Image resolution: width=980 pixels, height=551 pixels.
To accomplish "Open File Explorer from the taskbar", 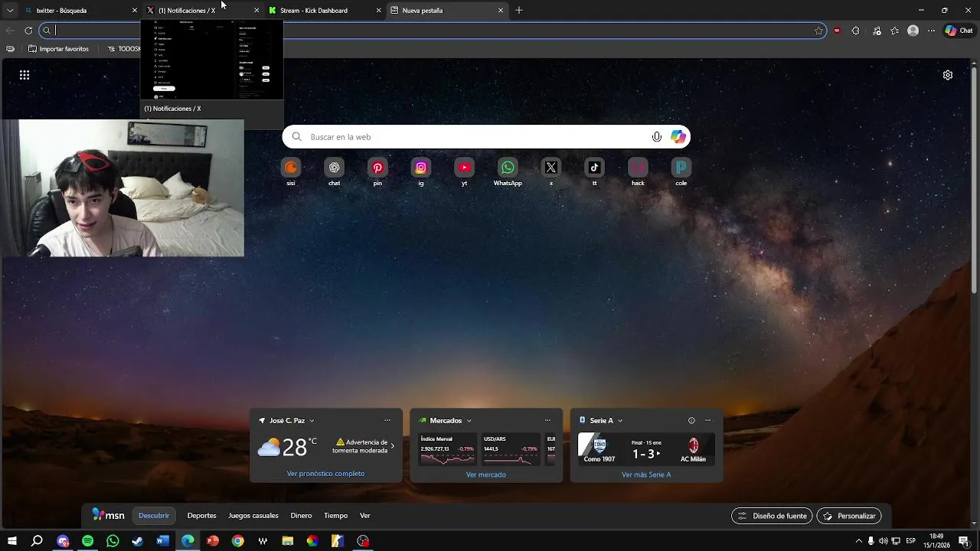I will (288, 541).
